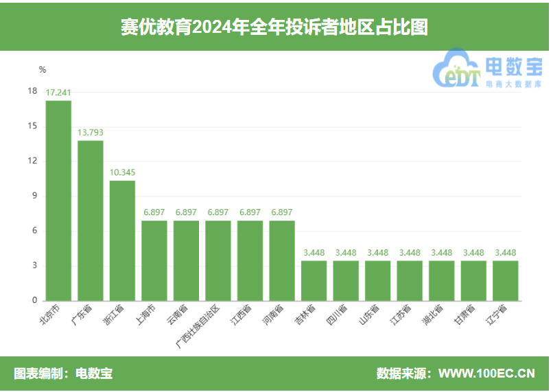Click the y-axis tick 6
This screenshot has width=551, height=392.
point(34,230)
